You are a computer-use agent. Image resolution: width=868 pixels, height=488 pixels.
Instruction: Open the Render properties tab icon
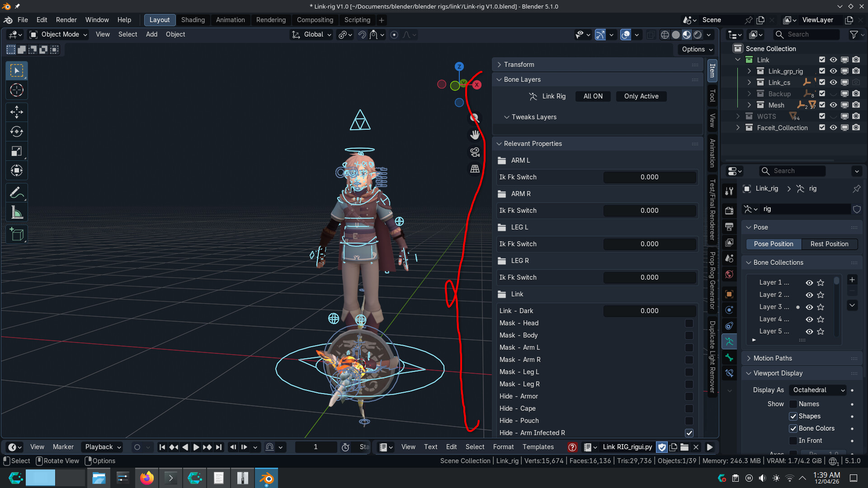pos(729,211)
